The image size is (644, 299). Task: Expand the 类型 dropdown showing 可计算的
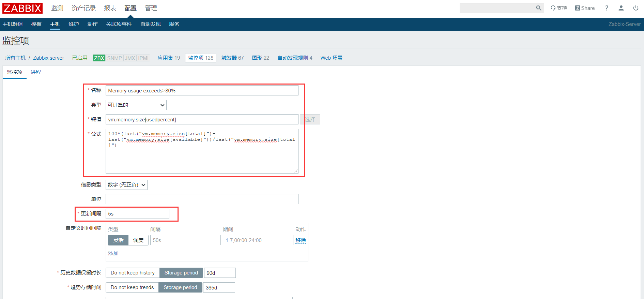[x=136, y=105]
